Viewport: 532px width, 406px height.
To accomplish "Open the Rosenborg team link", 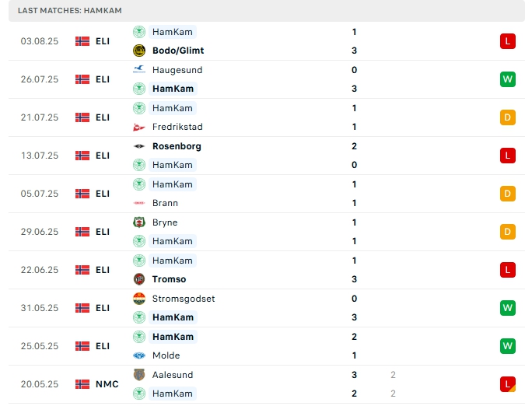I will pos(177,146).
